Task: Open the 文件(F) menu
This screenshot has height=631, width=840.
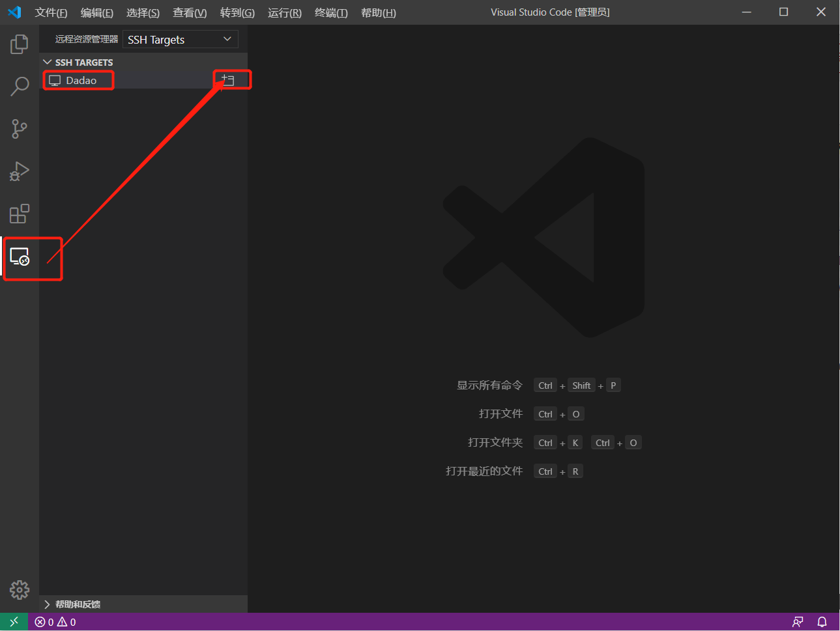Action: (51, 12)
